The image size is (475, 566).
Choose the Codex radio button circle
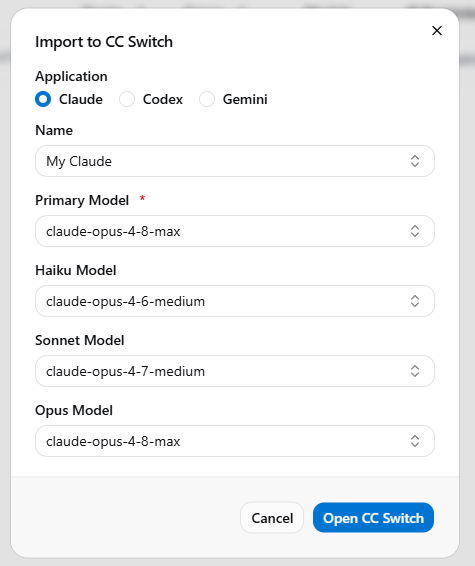[x=127, y=99]
